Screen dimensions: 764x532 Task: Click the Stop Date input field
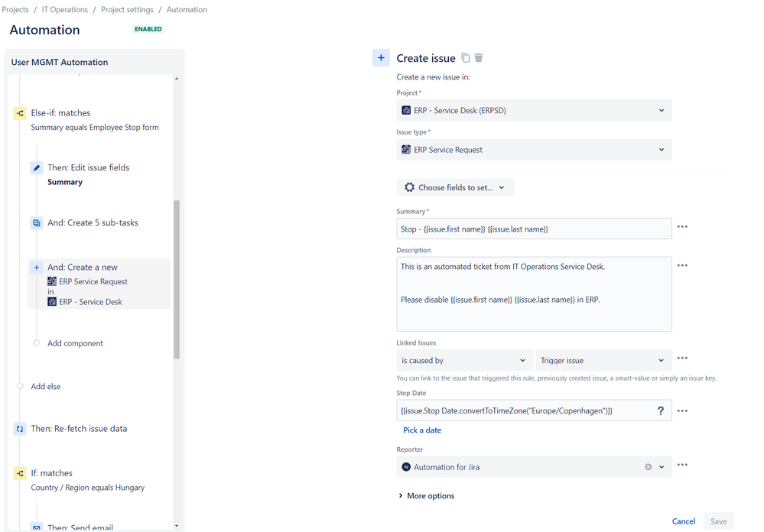coord(534,410)
